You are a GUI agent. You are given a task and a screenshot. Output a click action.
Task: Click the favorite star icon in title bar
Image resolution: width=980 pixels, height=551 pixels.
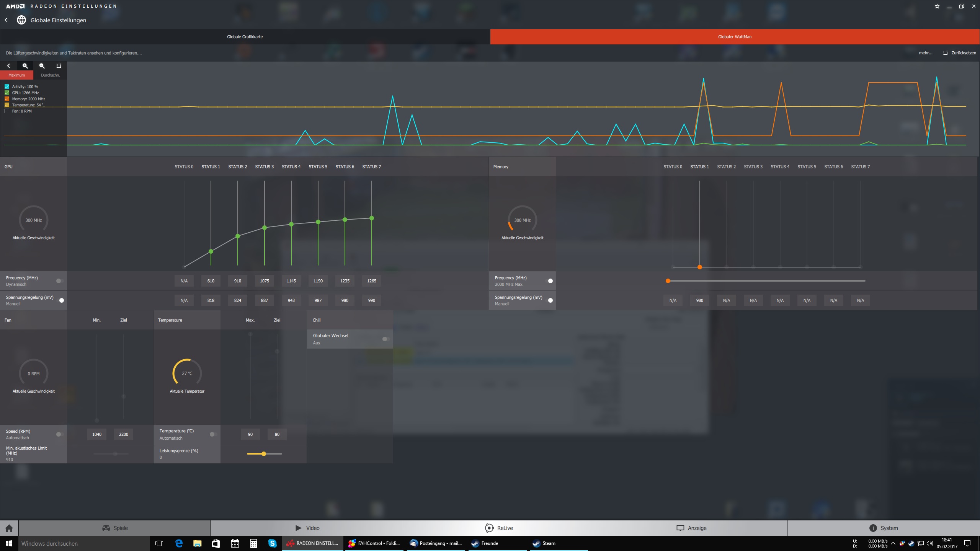tap(937, 6)
